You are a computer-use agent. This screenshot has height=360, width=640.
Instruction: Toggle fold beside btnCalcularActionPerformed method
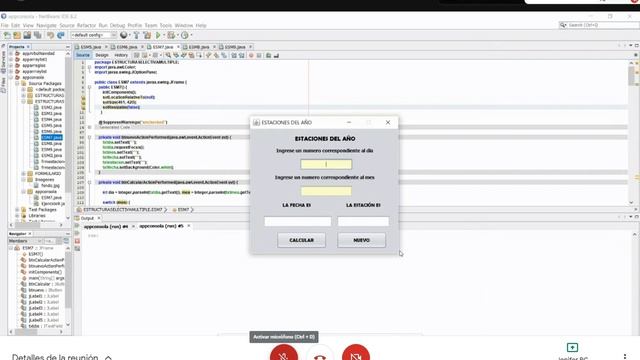click(x=89, y=182)
